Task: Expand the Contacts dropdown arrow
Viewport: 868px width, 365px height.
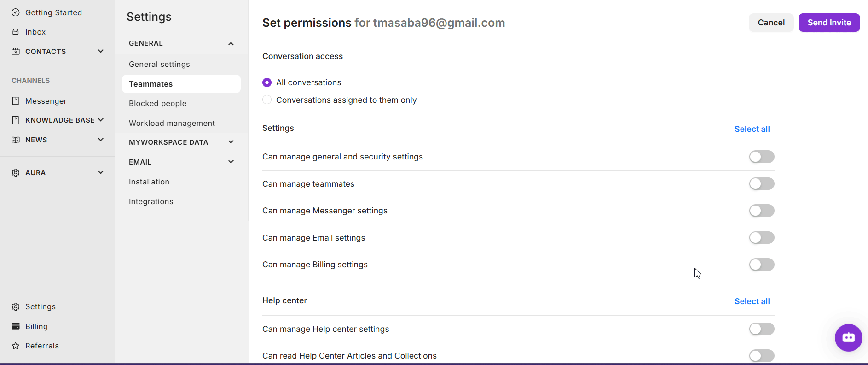Action: [x=101, y=51]
